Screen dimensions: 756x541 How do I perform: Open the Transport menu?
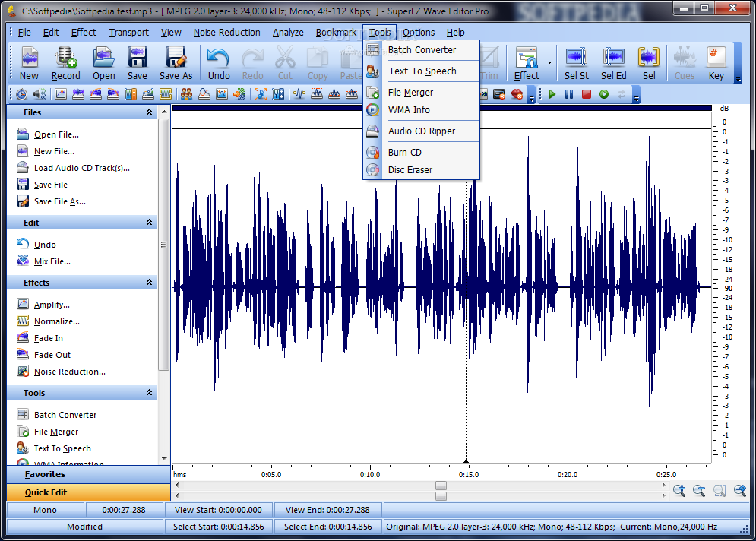(128, 33)
